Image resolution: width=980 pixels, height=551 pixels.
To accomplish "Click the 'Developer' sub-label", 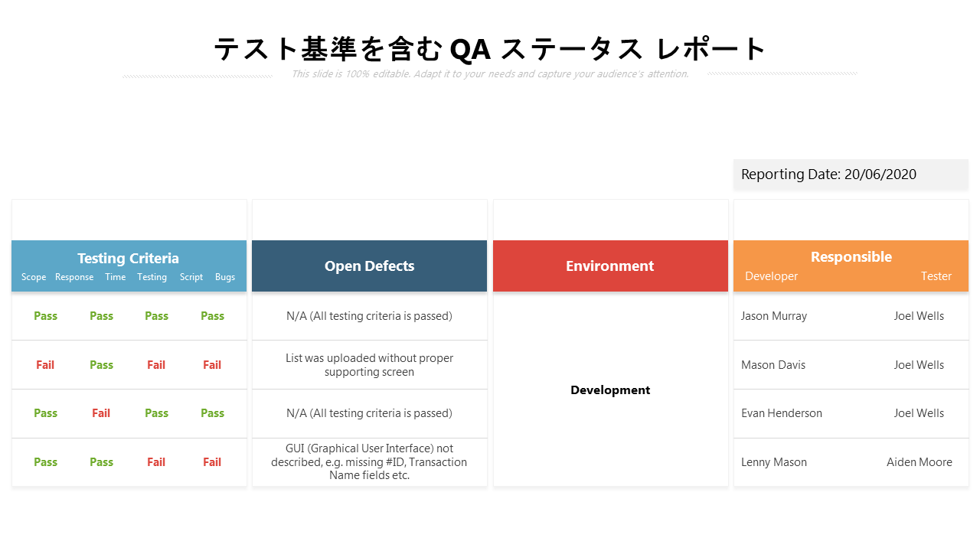I will point(771,276).
